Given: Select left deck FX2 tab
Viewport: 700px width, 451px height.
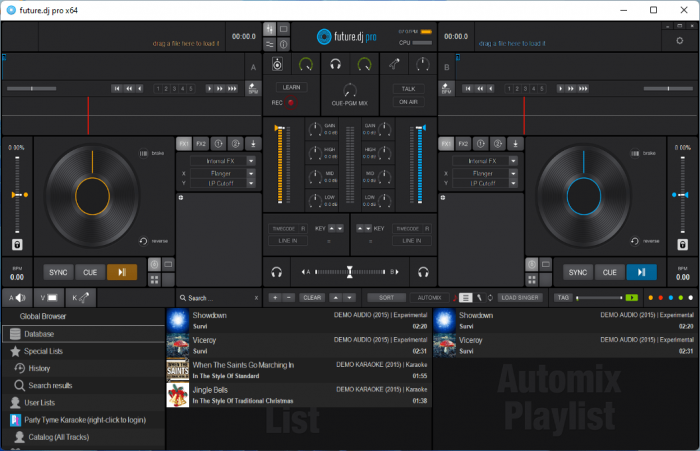Looking at the screenshot, I should click(200, 144).
